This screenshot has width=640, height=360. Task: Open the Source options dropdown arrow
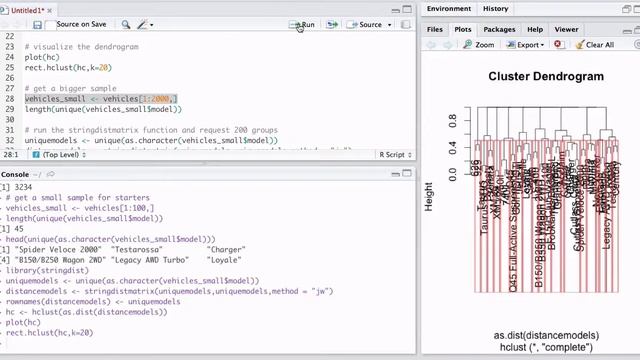(x=389, y=25)
